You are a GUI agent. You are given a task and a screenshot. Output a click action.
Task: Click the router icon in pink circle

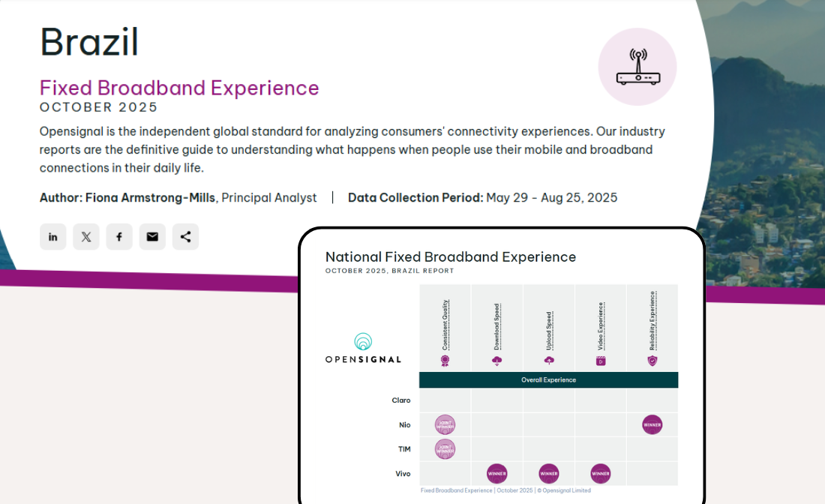pos(637,67)
